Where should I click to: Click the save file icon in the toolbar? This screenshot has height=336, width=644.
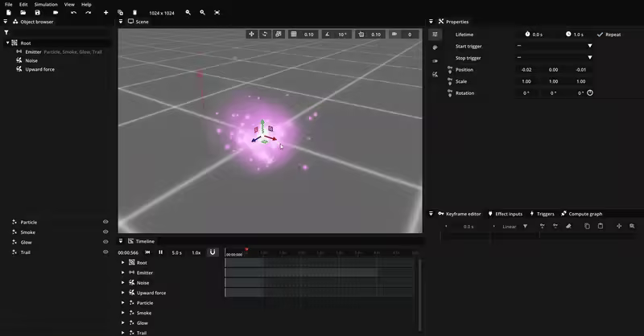[x=38, y=13]
